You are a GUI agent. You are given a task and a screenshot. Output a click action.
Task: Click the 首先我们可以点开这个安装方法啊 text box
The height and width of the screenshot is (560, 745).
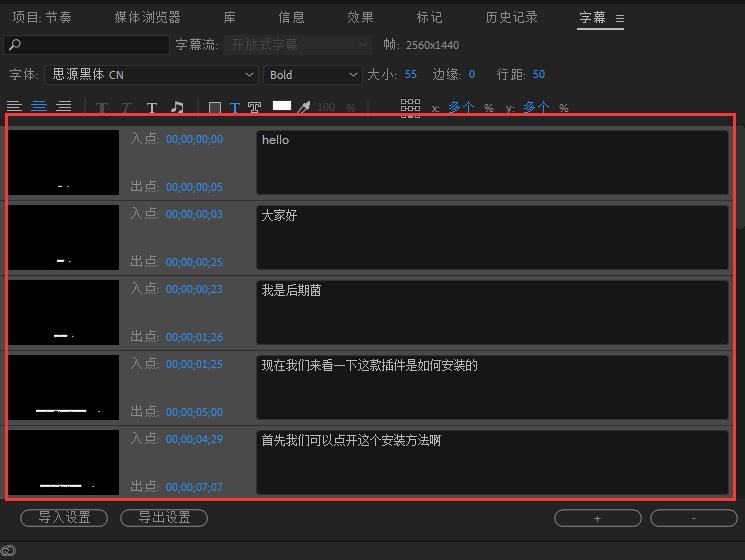tap(492, 463)
